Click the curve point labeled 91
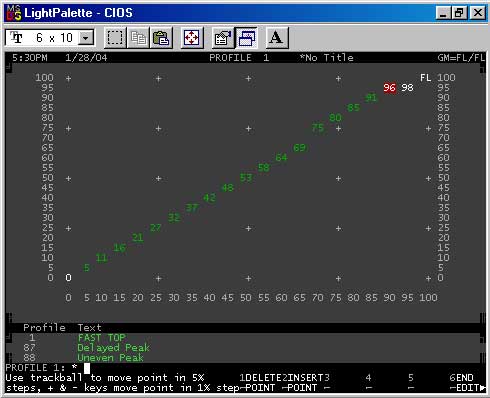This screenshot has height=398, width=490. (371, 98)
